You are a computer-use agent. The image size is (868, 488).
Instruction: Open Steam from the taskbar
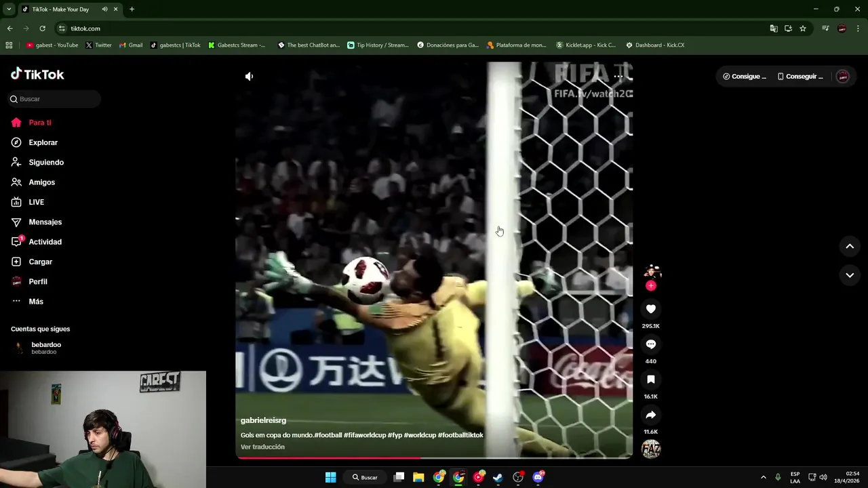tap(498, 477)
